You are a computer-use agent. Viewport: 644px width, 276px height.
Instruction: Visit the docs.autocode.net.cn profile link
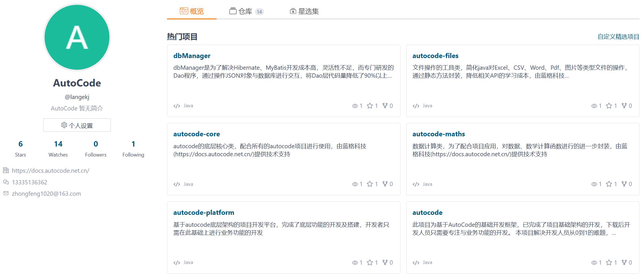[50, 171]
